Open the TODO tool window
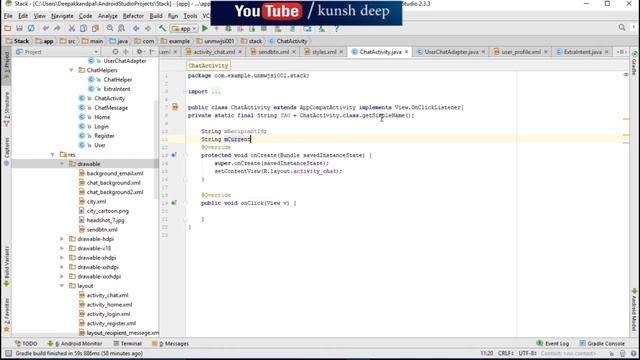640x360 pixels. tap(26, 344)
